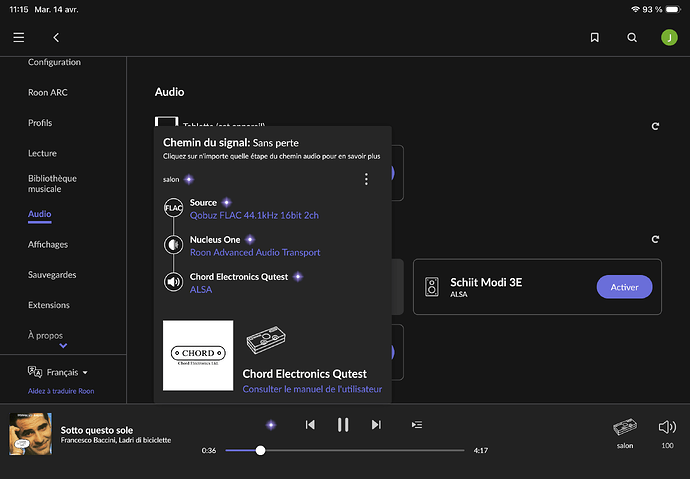The height and width of the screenshot is (479, 690).
Task: Open link Consulter le manuel de l'utilisateur
Action: coord(312,389)
